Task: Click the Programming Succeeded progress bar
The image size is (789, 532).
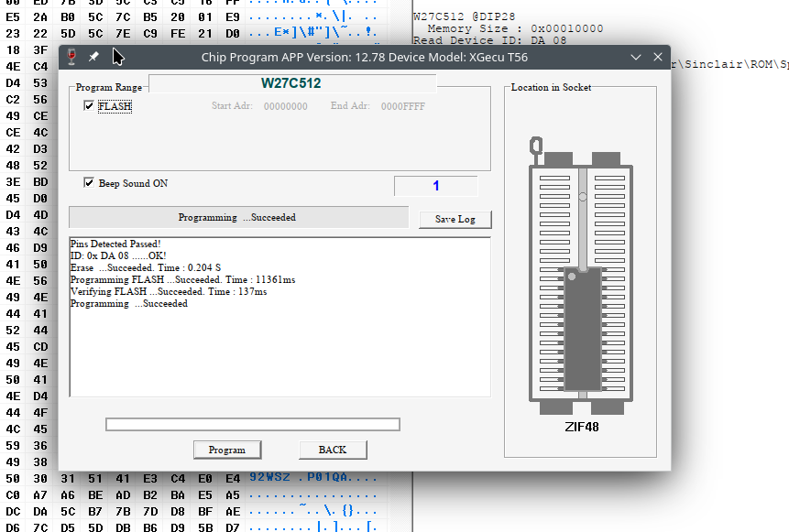Action: pos(238,217)
